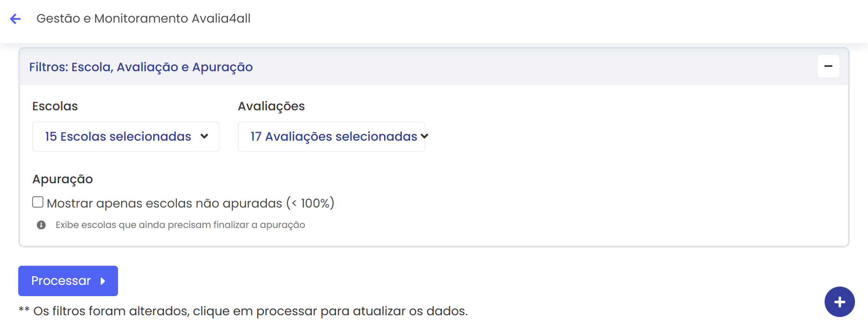868x330 pixels.
Task: Click the info icon next to apuração hint
Action: 41,225
